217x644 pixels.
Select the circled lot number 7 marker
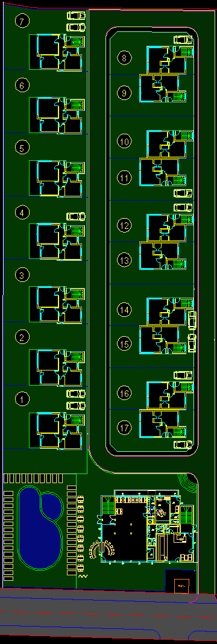pos(22,21)
